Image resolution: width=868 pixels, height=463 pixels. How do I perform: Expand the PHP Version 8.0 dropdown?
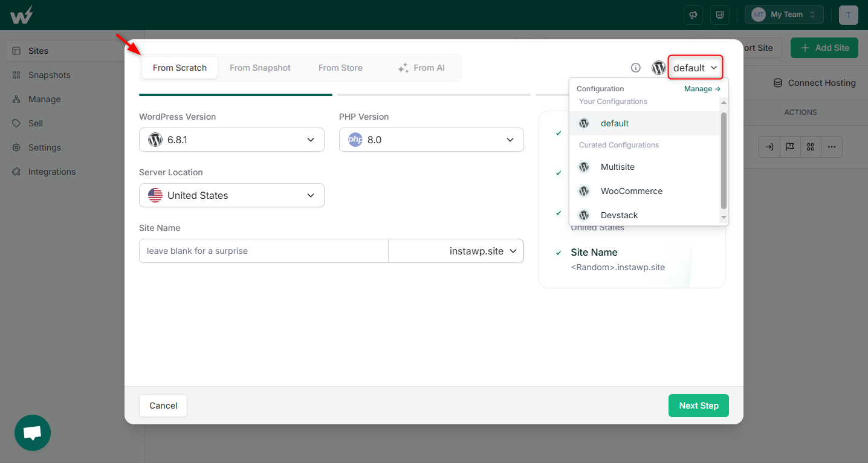(x=431, y=140)
